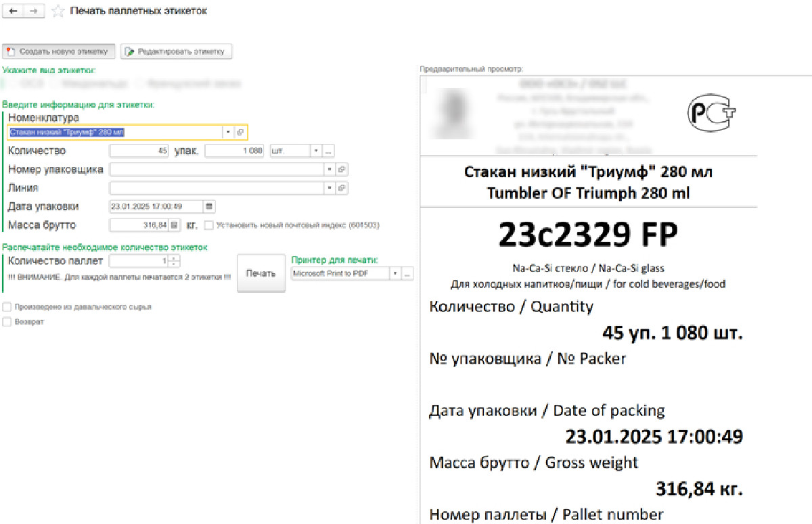The width and height of the screenshot is (812, 524).
Task: Go back with the left arrow button
Action: tap(13, 11)
